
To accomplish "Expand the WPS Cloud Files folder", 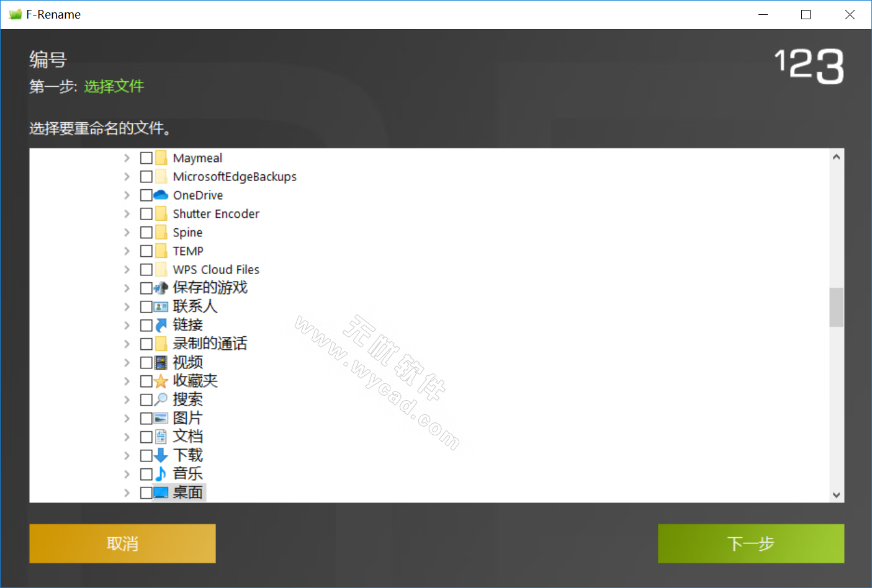I will point(126,269).
